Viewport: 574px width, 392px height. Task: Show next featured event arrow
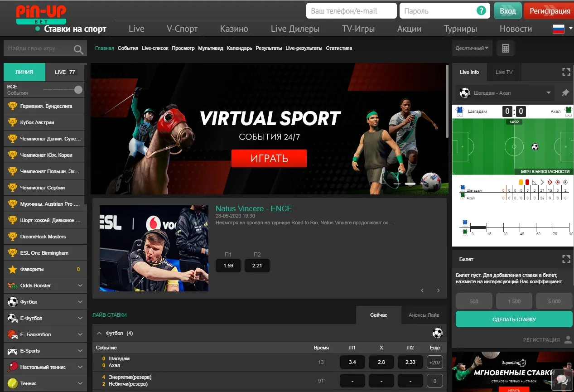point(438,290)
